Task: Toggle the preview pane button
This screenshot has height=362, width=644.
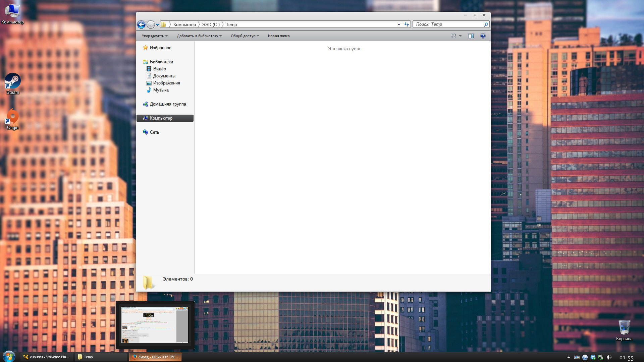Action: (x=471, y=36)
